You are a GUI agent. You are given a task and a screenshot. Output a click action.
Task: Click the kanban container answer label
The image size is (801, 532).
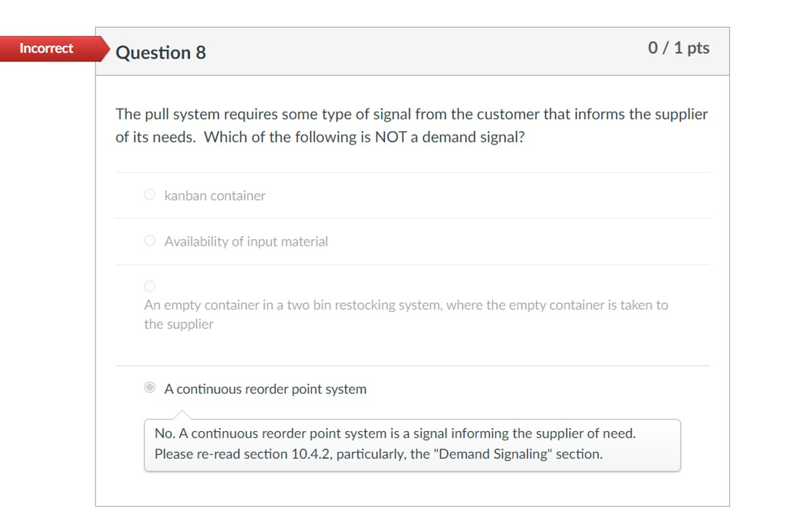coord(214,195)
